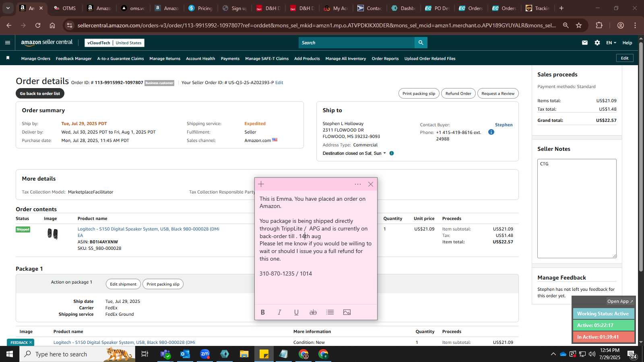Click Go back to order list

[x=40, y=93]
